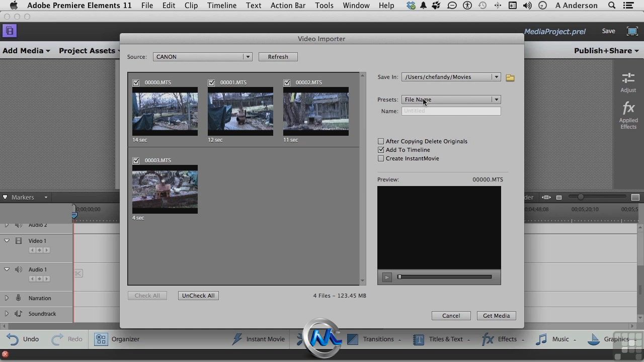Click the preview scrubber bar
Viewport: 644px width, 362px height.
(x=445, y=277)
